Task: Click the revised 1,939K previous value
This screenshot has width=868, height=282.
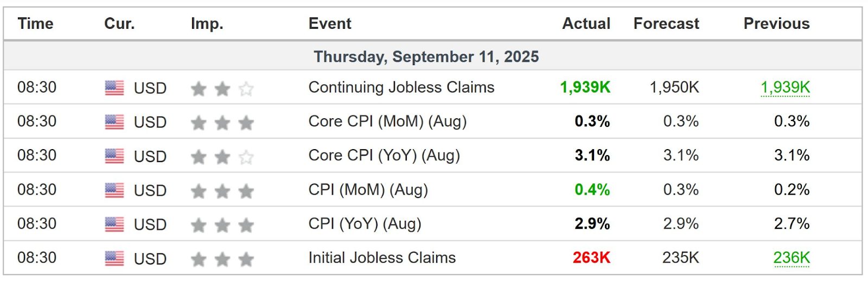Action: (784, 87)
